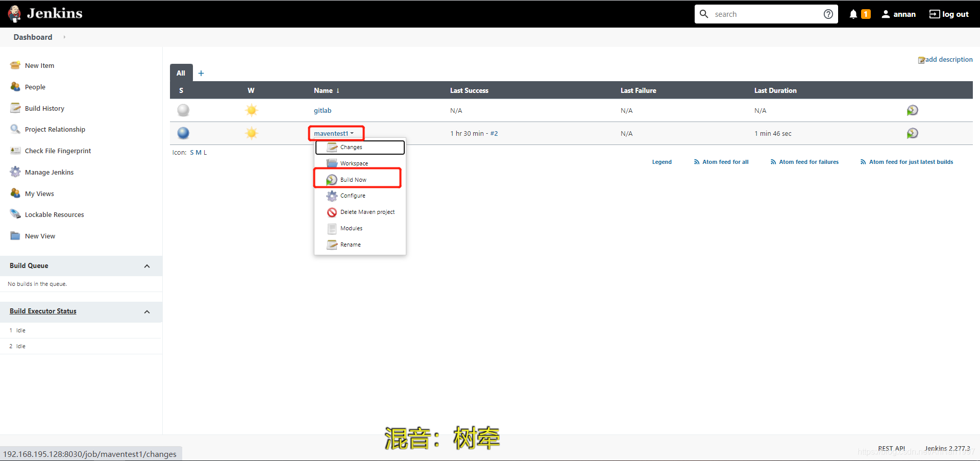Click the Modules document icon in menu
980x461 pixels.
click(x=332, y=229)
